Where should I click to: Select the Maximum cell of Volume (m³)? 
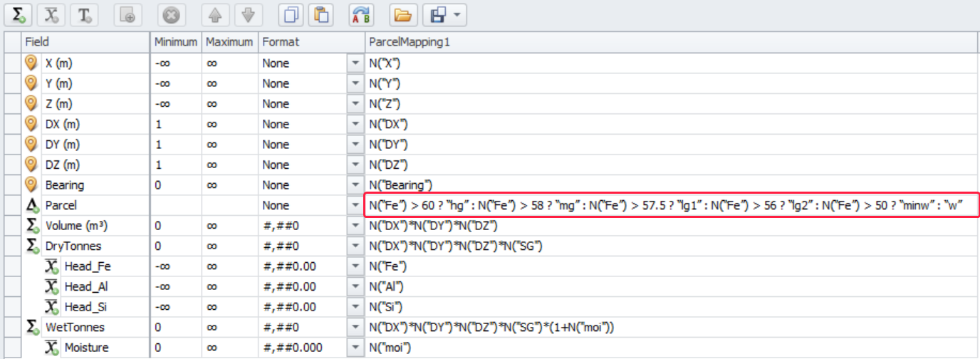click(230, 226)
